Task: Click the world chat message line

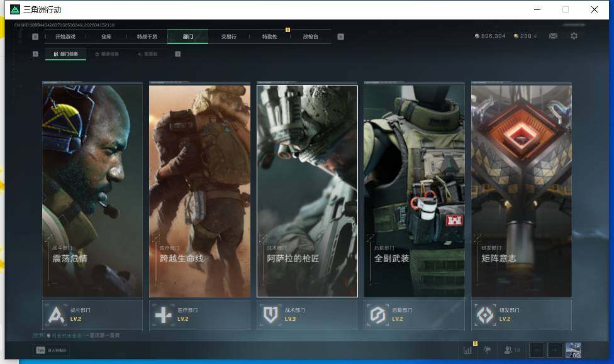Action: tap(76, 336)
